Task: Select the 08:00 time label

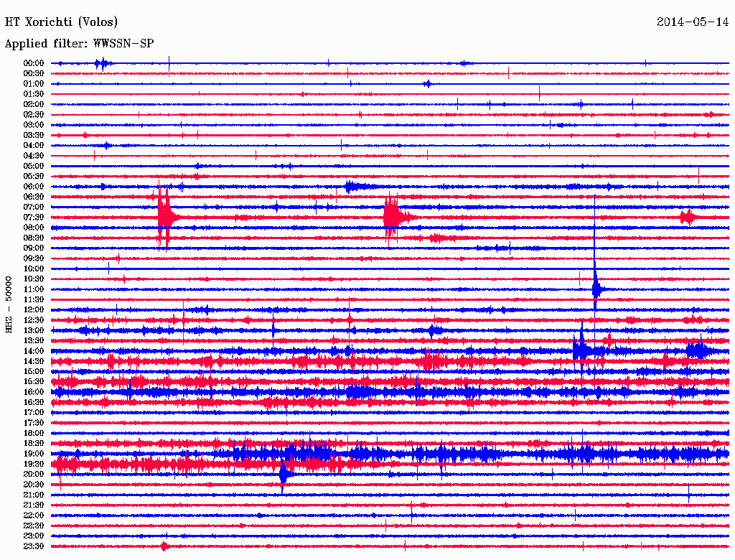Action: click(33, 228)
